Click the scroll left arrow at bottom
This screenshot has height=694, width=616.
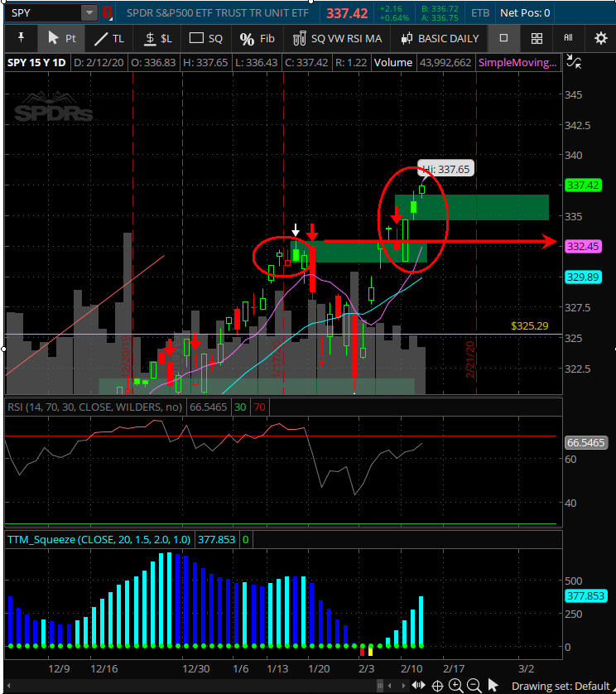coord(390,686)
